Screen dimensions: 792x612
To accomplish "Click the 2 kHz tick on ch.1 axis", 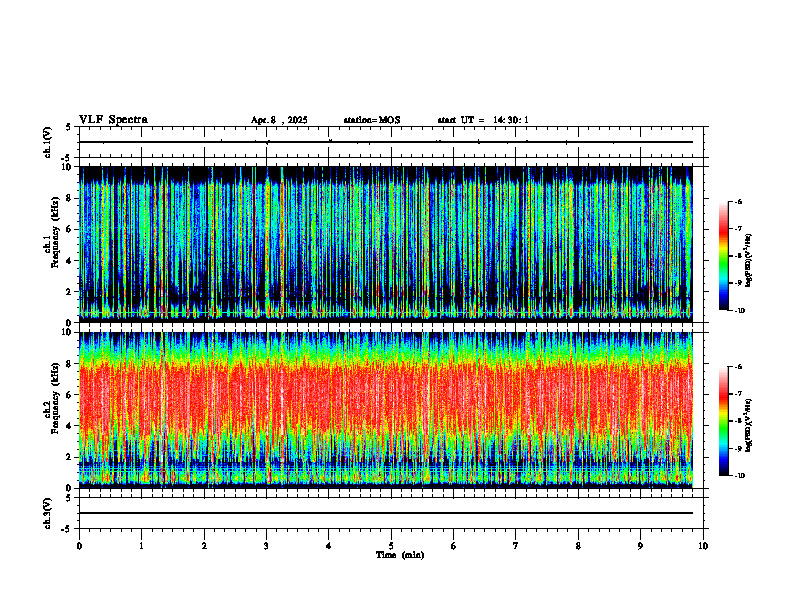I will click(x=70, y=291).
